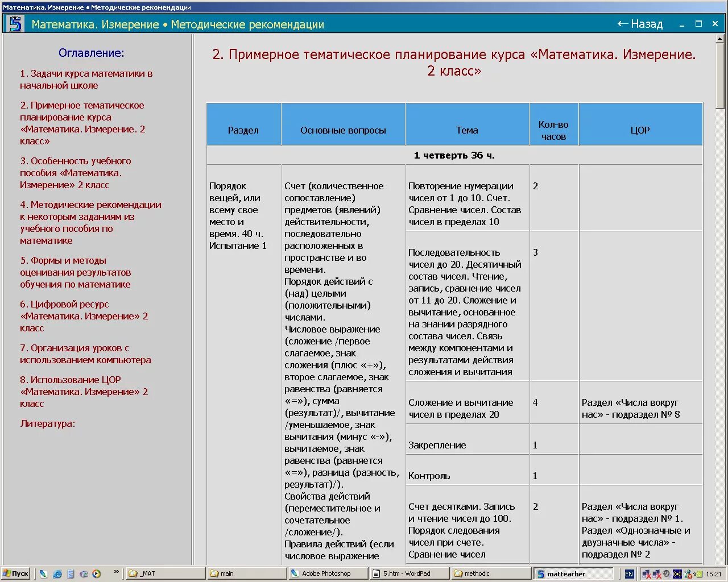This screenshot has width=728, height=582.
Task: Switch to the Adobe Photoshop window
Action: coord(328,573)
